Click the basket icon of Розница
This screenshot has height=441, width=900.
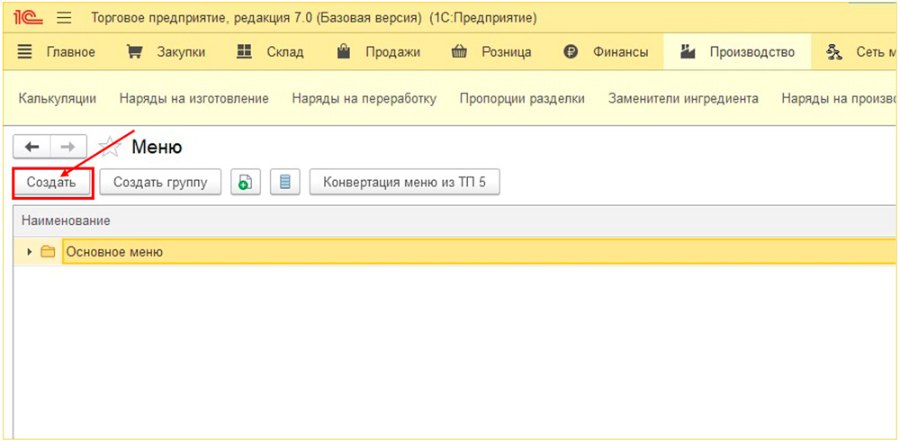point(459,52)
